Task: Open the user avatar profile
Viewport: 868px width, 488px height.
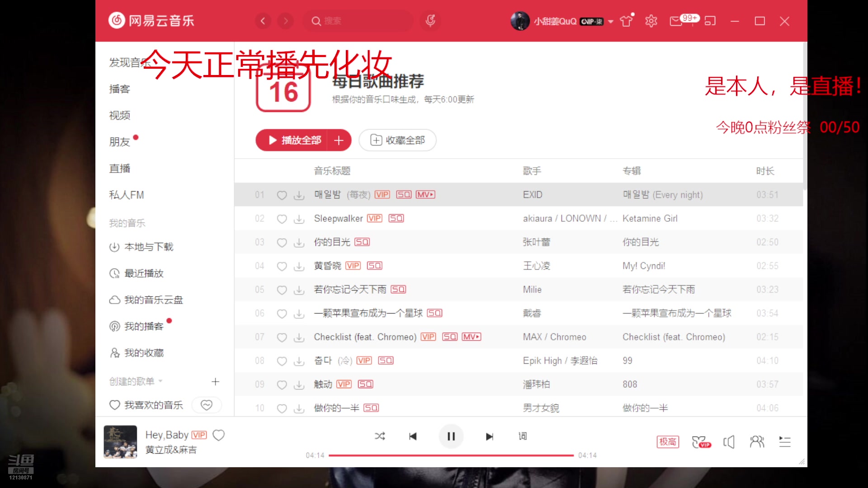Action: (x=520, y=21)
